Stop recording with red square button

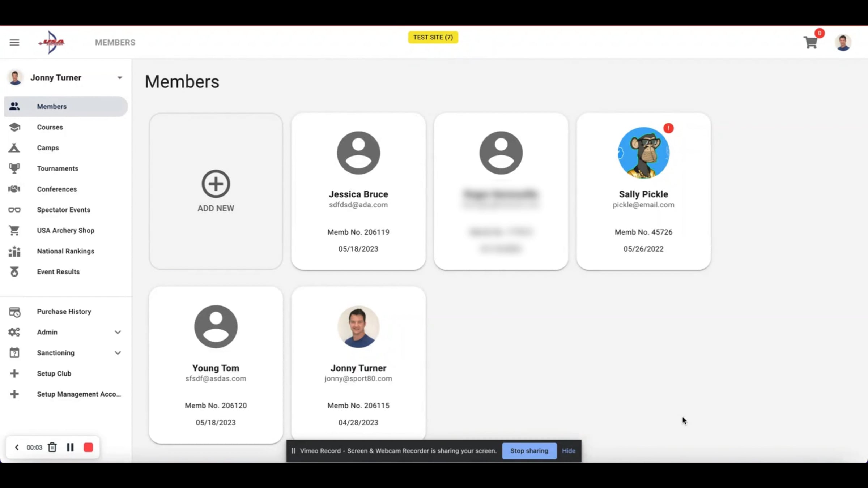pyautogui.click(x=88, y=448)
